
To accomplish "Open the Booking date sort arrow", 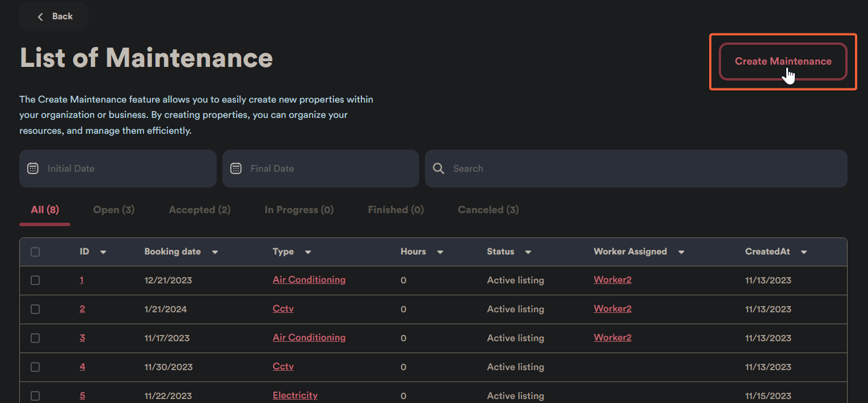I will [x=215, y=252].
